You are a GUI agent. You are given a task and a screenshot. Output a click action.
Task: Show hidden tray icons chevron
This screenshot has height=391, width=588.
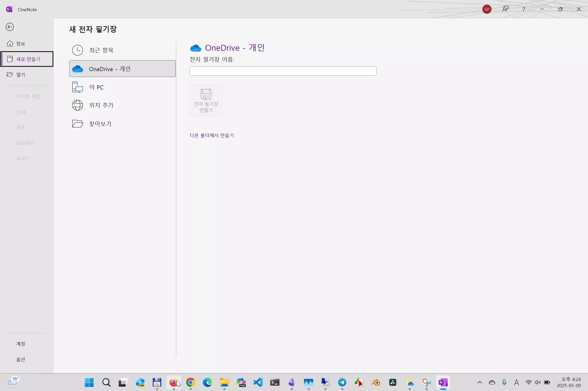(x=480, y=382)
